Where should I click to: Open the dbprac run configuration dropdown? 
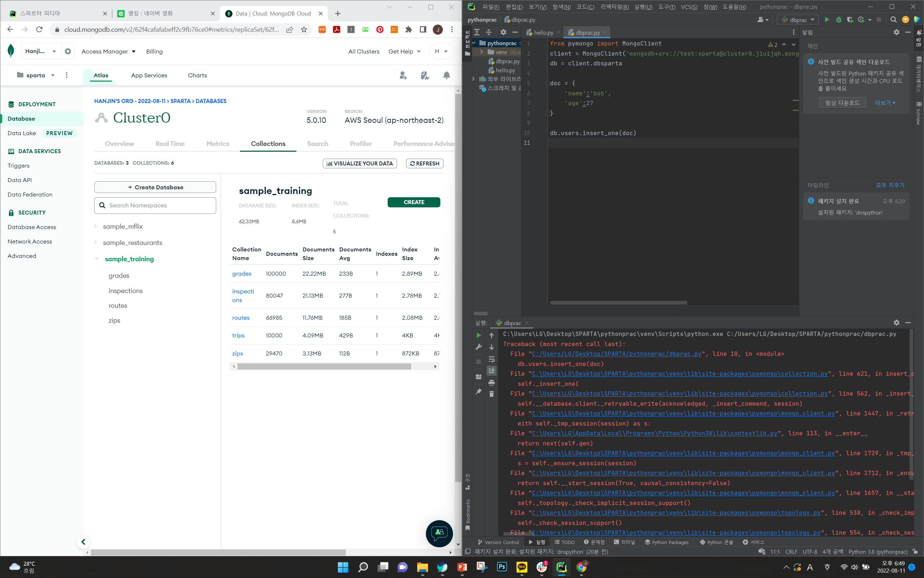coord(798,20)
